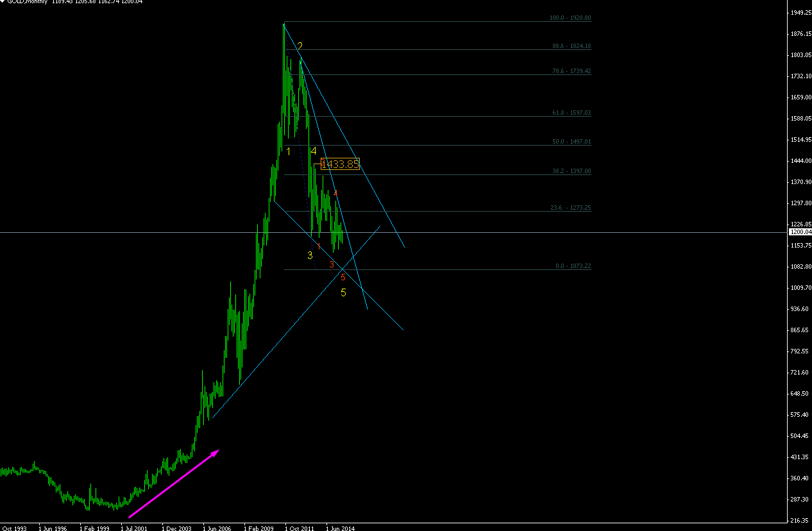Click price scale value 648.50
Viewport: 812px width, 531px height.
(x=800, y=394)
